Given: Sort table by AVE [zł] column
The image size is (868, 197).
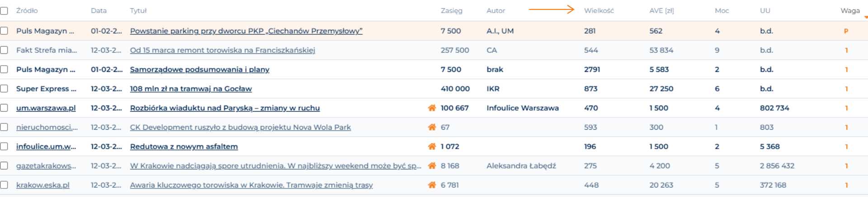Looking at the screenshot, I should [x=661, y=11].
